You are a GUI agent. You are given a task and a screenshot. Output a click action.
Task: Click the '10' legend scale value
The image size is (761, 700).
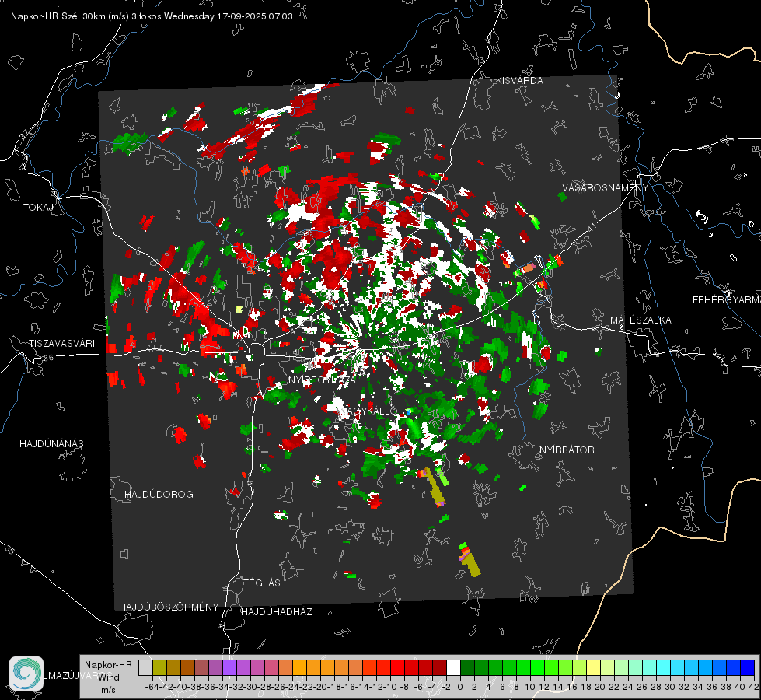coord(530,687)
